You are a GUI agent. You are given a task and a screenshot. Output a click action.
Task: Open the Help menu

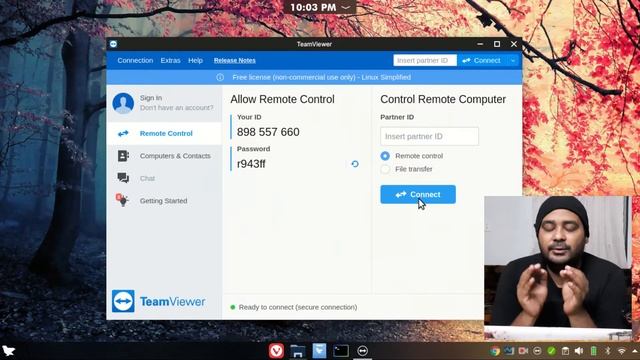[x=195, y=60]
